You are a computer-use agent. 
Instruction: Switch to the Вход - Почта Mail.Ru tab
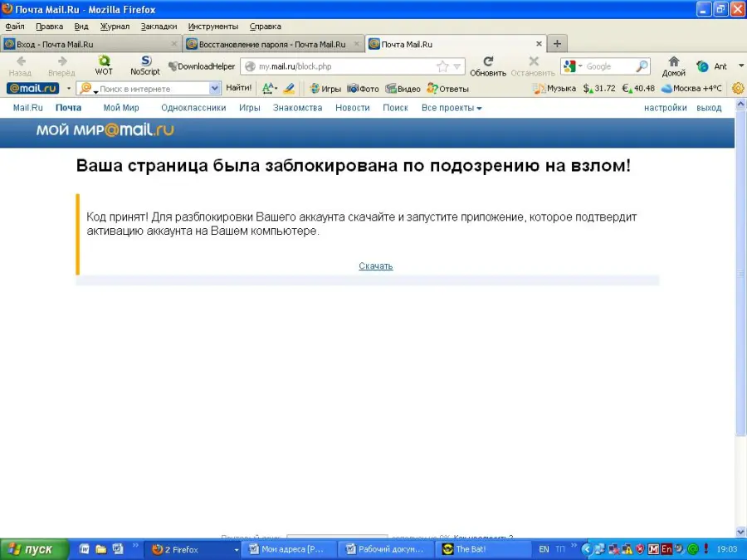91,44
